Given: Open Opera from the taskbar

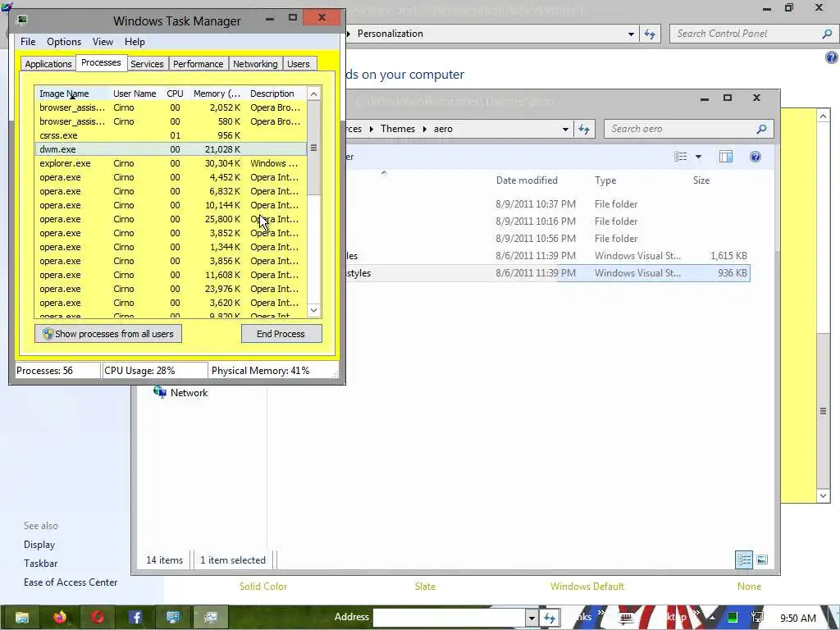Looking at the screenshot, I should pos(98,617).
